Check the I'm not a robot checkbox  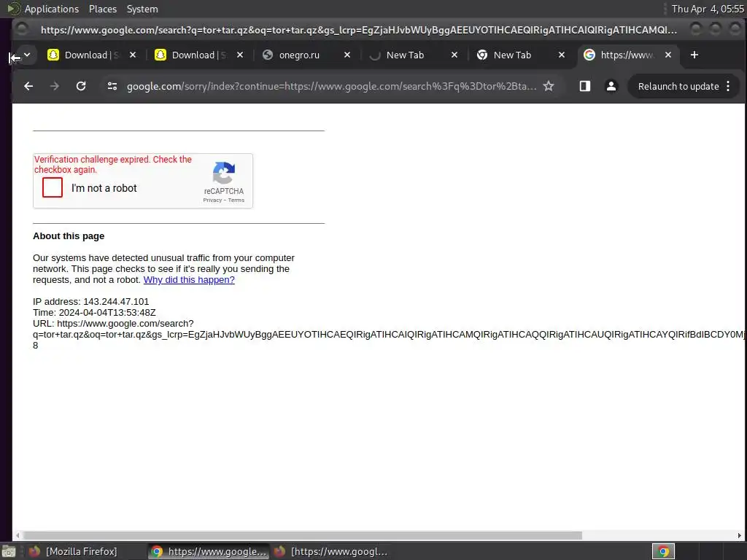(53, 187)
